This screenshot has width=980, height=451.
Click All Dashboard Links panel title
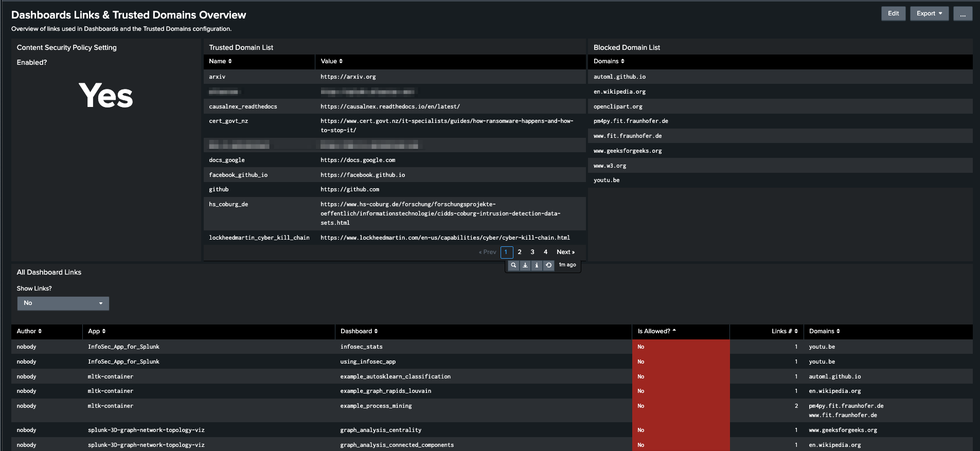49,272
